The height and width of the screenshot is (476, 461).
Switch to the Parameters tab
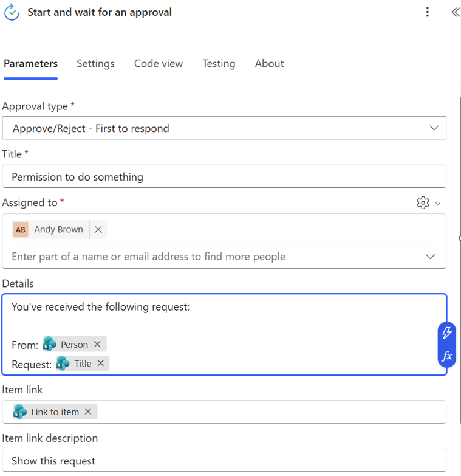(30, 63)
